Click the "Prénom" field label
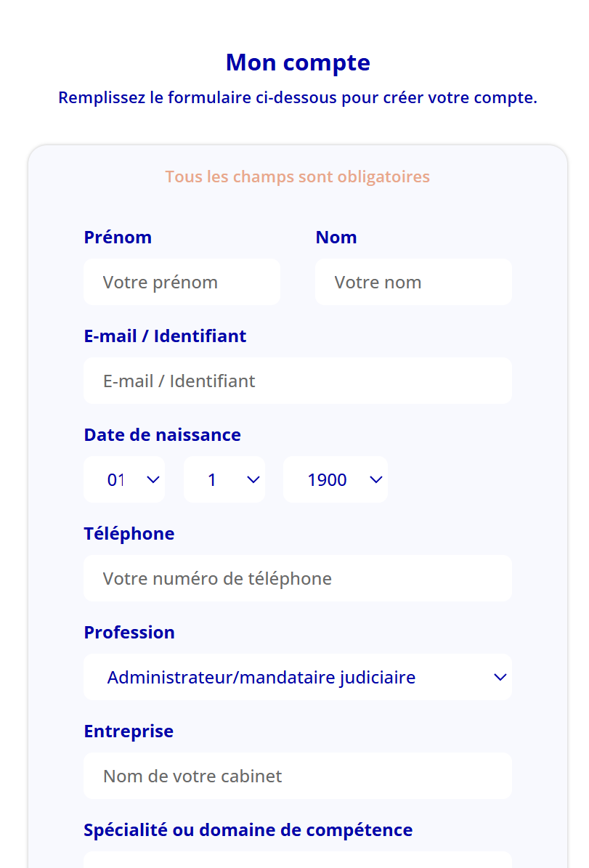Viewport: 589px width, 868px height. [x=118, y=238]
